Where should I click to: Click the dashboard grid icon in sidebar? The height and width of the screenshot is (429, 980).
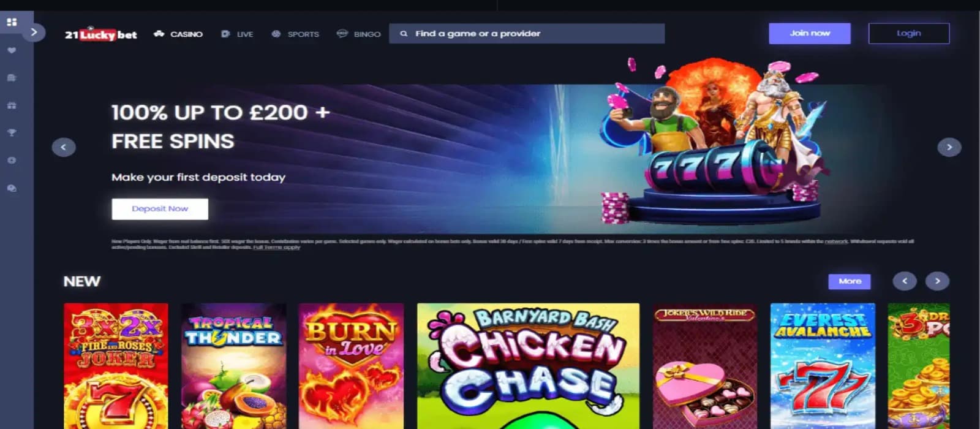pos(12,22)
